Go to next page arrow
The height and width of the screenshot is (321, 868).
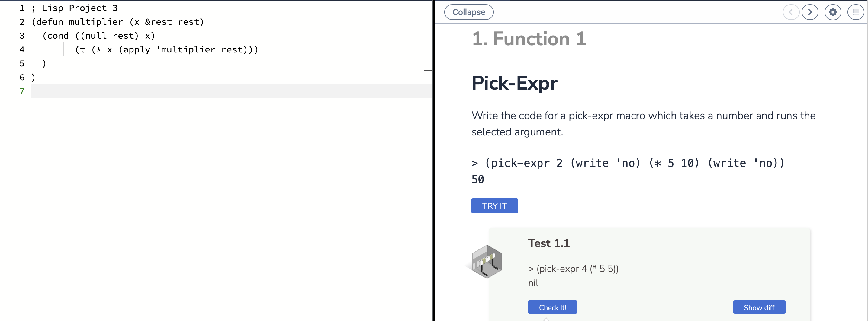(810, 12)
